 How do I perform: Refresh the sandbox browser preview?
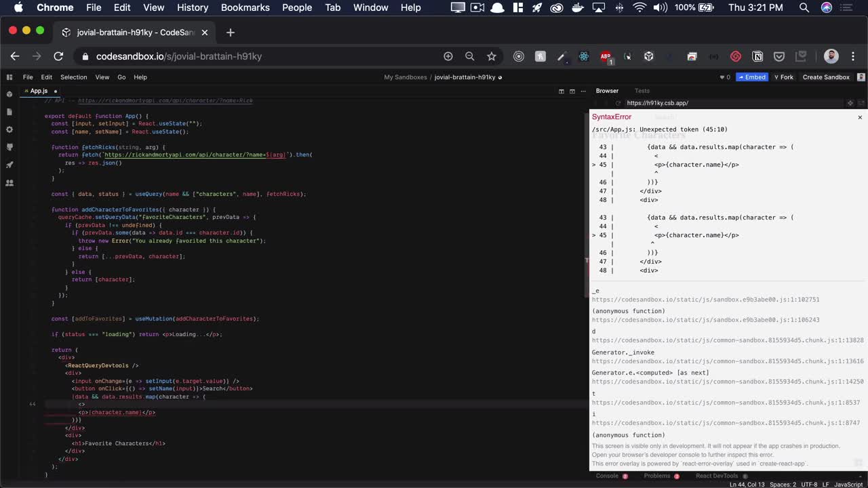pos(618,102)
